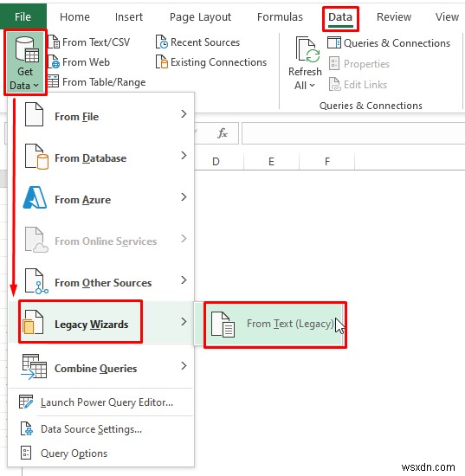Expand the Combine Queries submenu arrow
Screen dimensions: 465x476
tap(184, 366)
